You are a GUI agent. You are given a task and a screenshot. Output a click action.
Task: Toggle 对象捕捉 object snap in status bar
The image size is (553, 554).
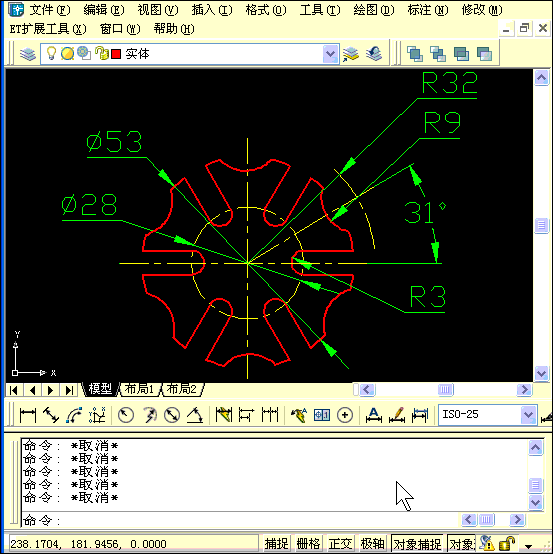417,544
